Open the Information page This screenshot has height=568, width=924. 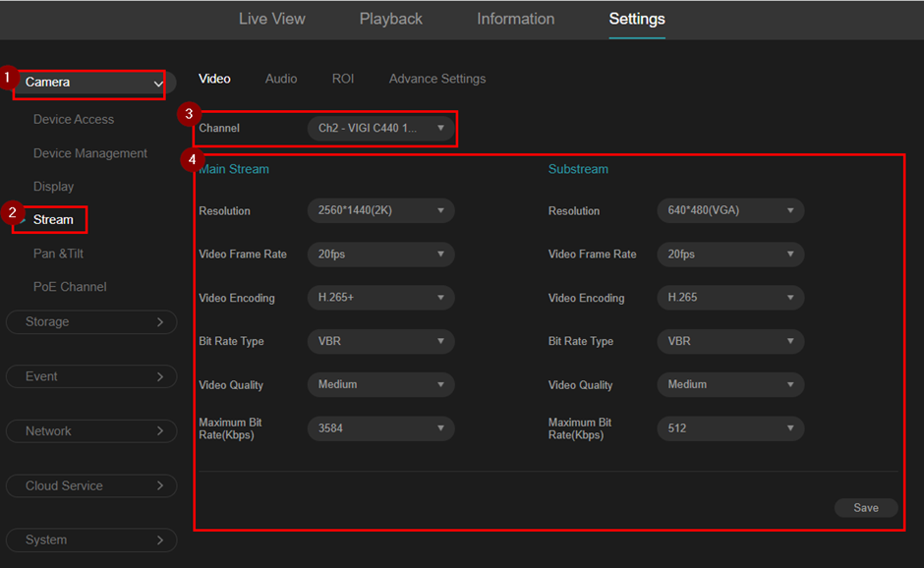515,19
